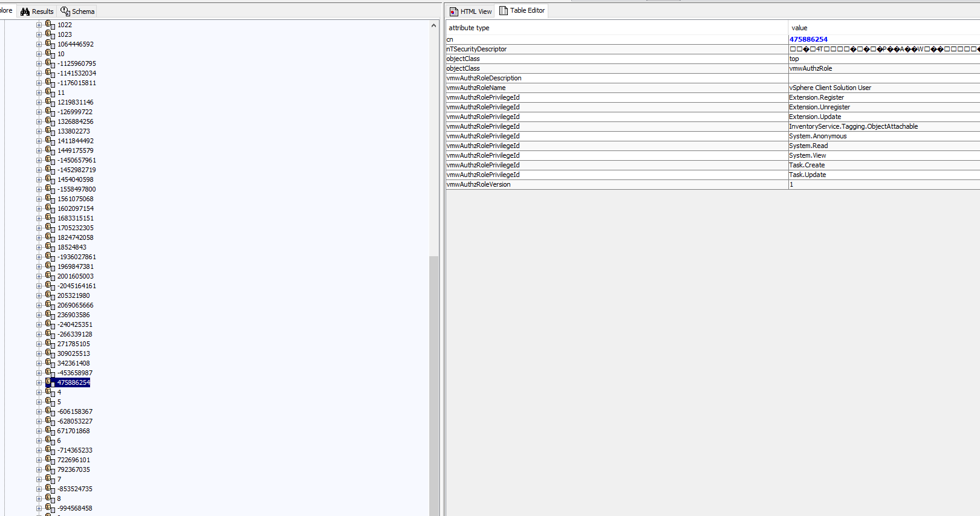The image size is (980, 516).
Task: Expand tree node 1602097154
Action: pyautogui.click(x=39, y=208)
